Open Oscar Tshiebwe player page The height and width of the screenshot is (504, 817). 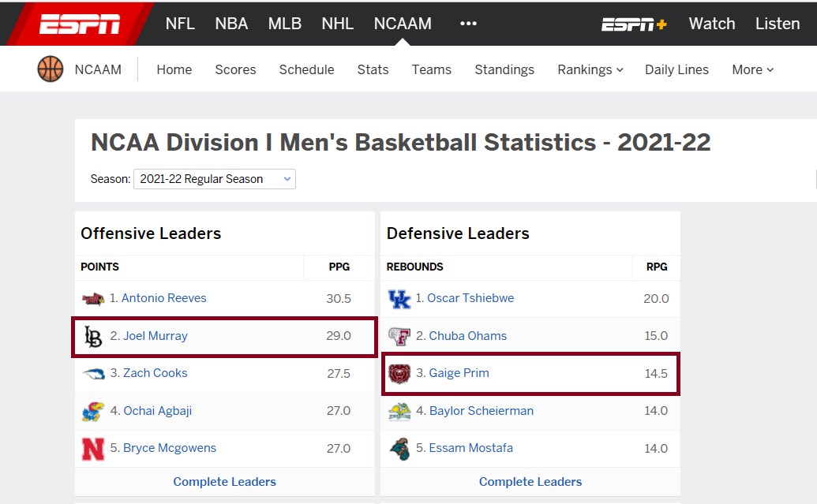pyautogui.click(x=470, y=298)
